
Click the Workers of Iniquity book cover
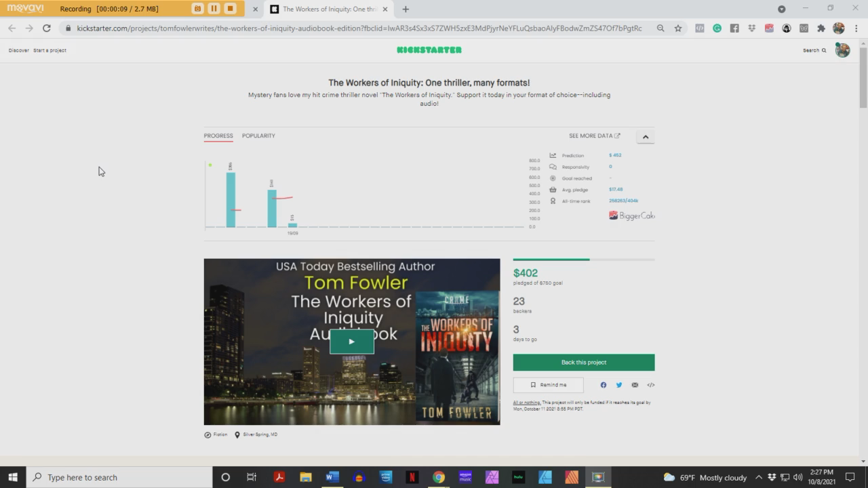coord(457,357)
